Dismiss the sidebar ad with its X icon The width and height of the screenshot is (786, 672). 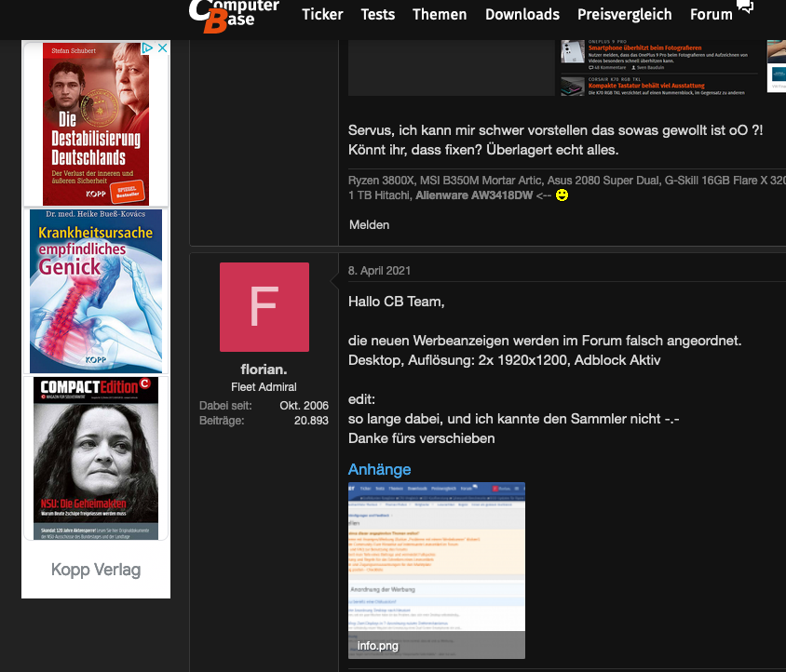163,47
